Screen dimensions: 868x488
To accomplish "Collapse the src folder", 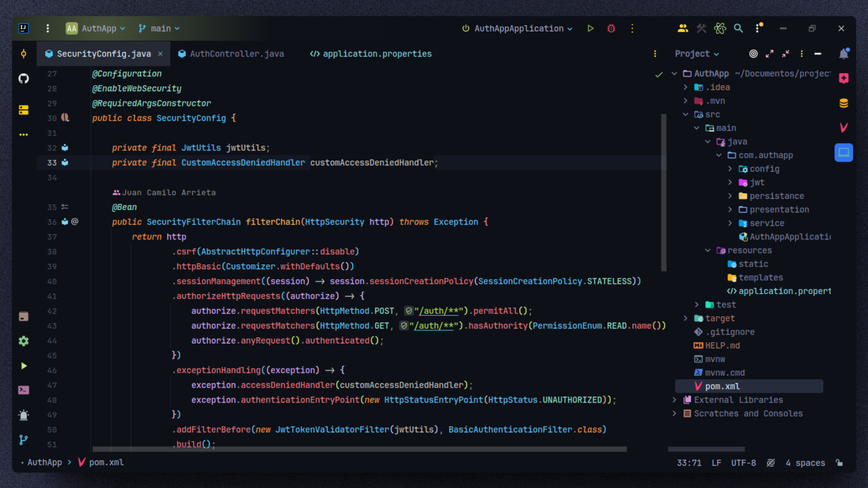I will pos(685,114).
